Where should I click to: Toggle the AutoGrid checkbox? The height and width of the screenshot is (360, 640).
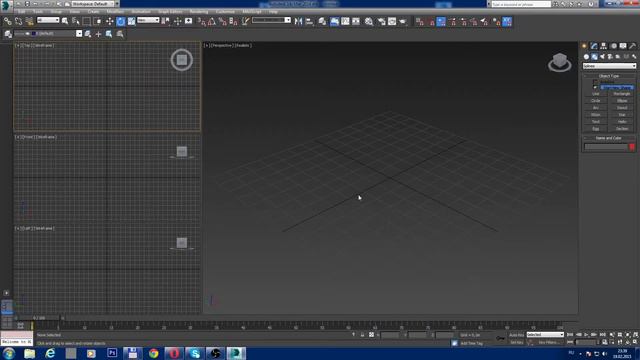[595, 82]
